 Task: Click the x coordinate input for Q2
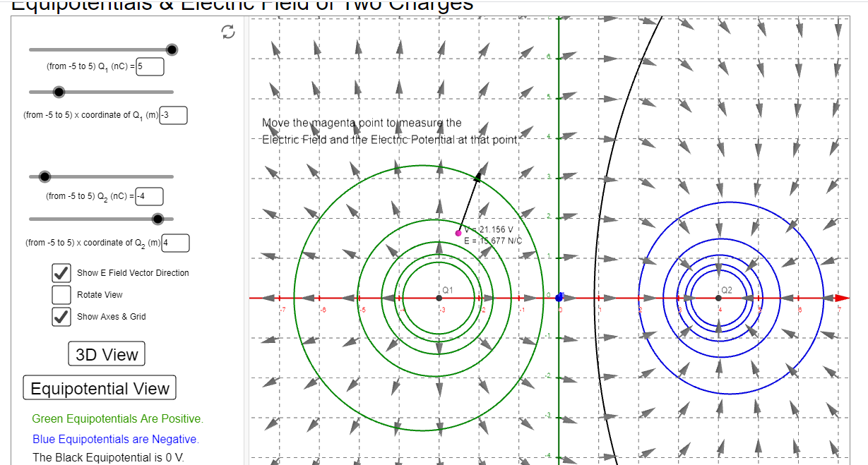tap(175, 243)
